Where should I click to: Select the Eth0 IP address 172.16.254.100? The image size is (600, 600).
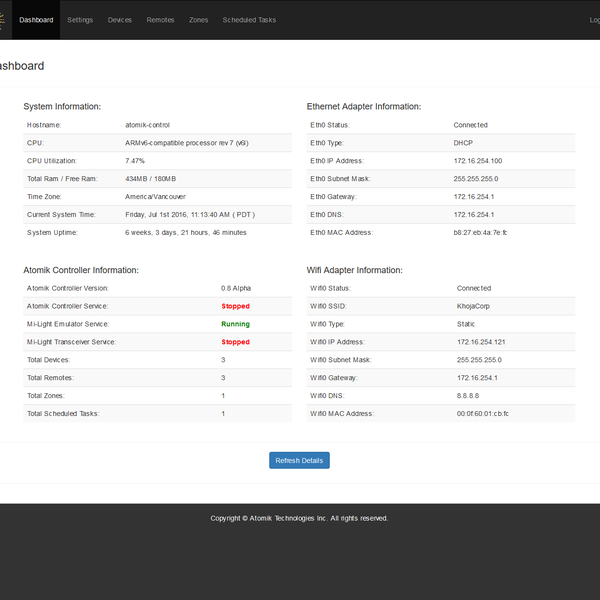click(x=477, y=161)
